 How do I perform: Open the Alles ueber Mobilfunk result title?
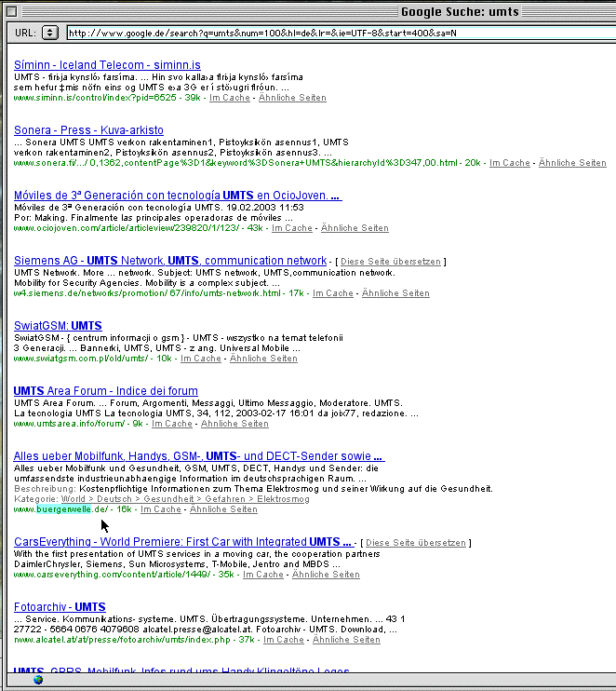click(198, 456)
